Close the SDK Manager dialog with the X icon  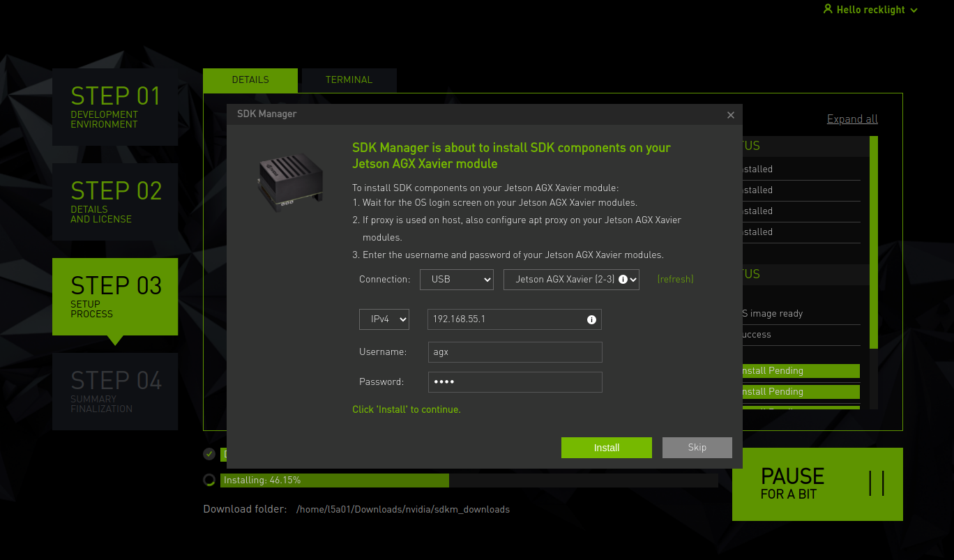click(730, 115)
